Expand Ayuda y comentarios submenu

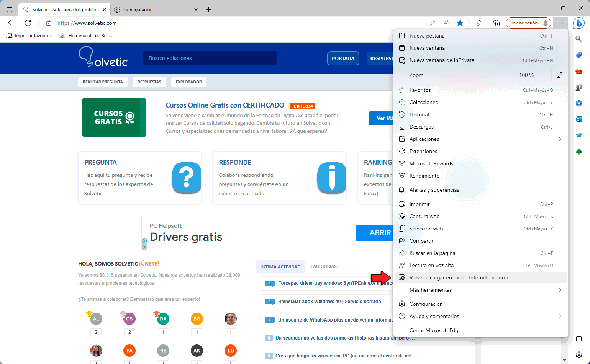click(x=481, y=316)
